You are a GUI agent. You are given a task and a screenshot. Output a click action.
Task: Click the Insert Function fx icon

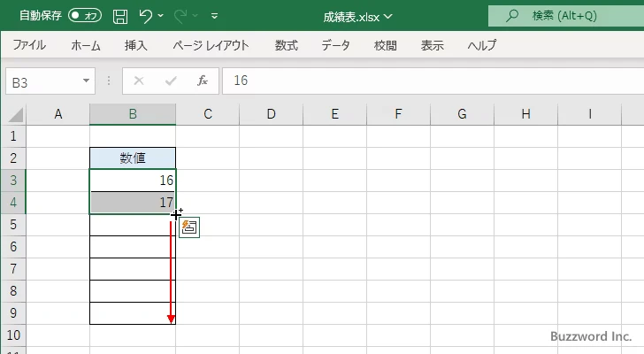click(x=203, y=81)
